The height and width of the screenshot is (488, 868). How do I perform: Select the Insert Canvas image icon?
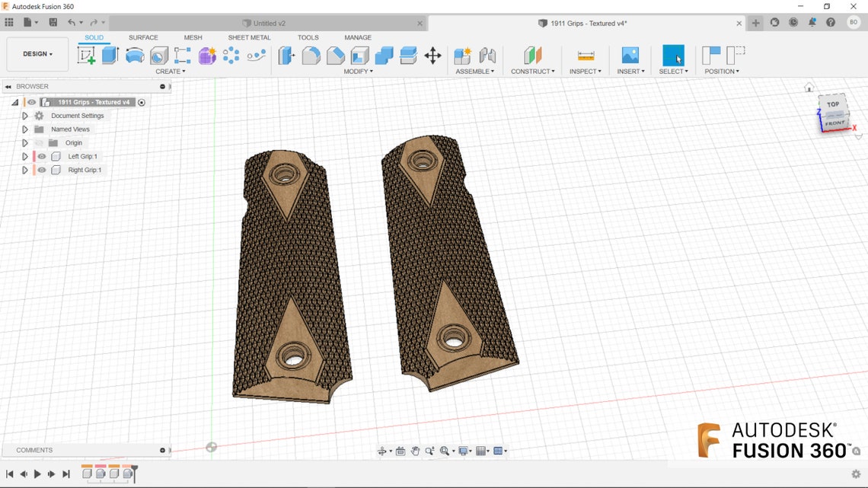coord(630,55)
